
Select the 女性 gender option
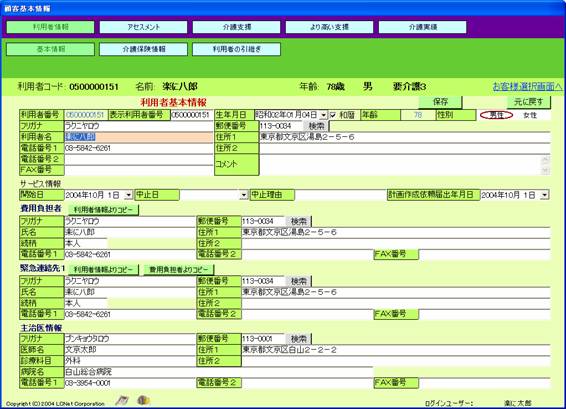[530, 116]
